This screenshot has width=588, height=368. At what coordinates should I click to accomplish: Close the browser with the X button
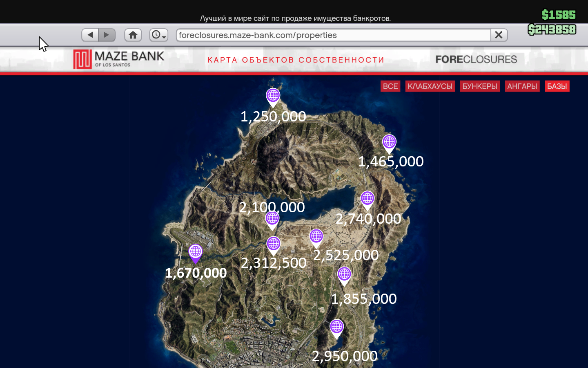tap(499, 35)
